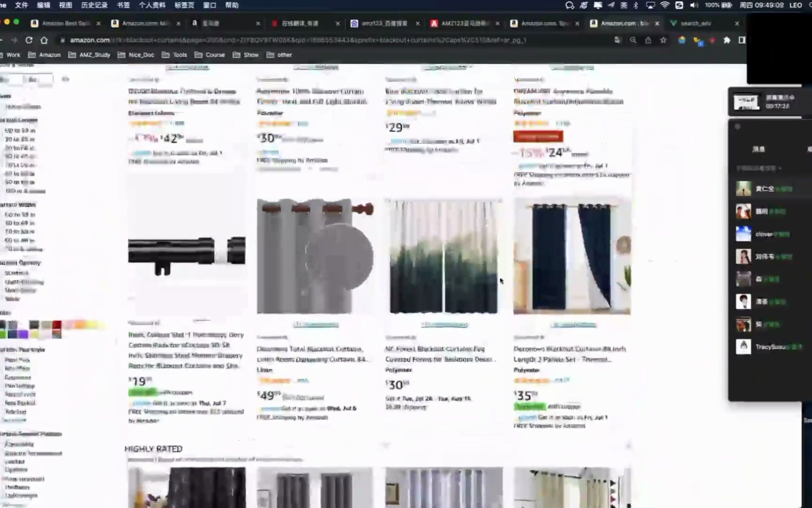Open the AMZ_Study bookmarks folder
The width and height of the screenshot is (812, 508).
coord(94,55)
